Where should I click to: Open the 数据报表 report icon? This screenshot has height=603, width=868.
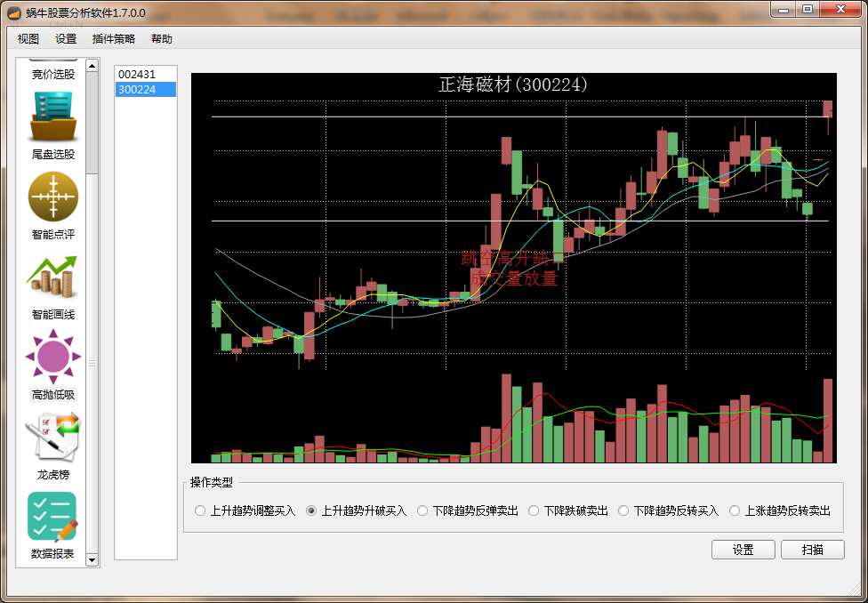click(x=53, y=517)
